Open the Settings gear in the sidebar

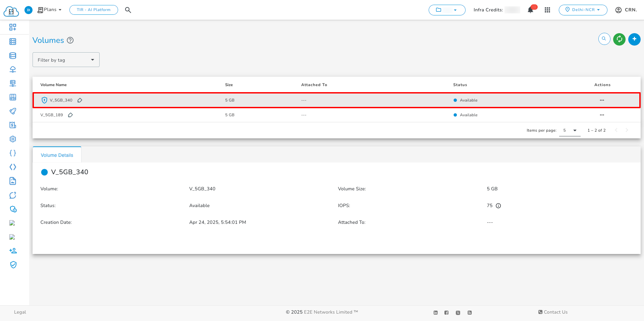(x=13, y=139)
